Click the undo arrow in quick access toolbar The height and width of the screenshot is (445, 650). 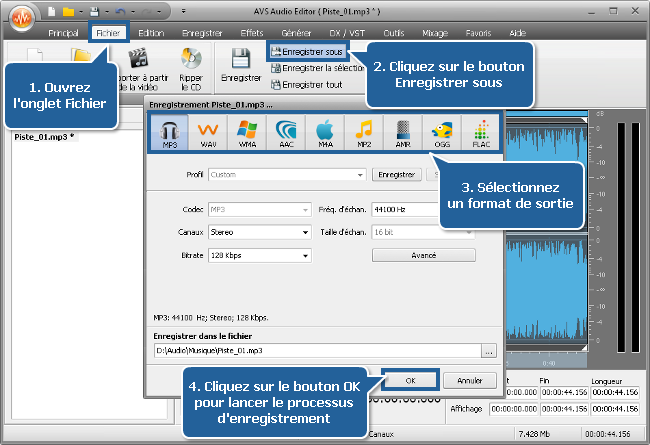(120, 12)
